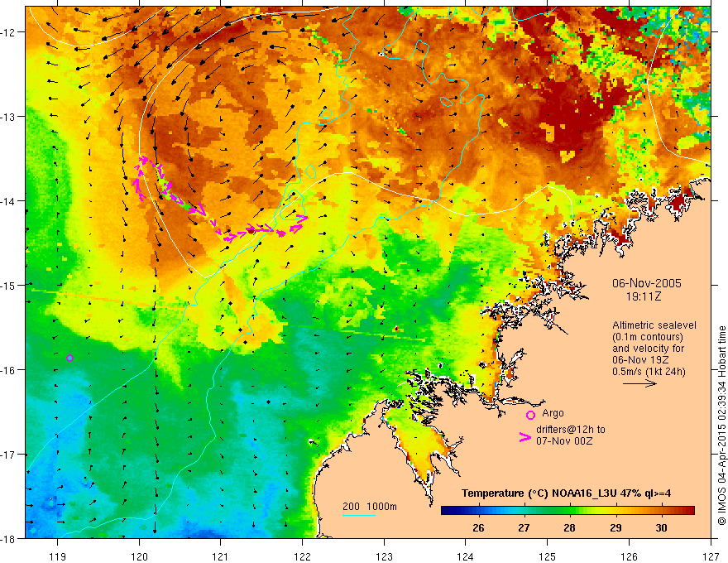This screenshot has width=728, height=563.
Task: Click the IMOS copyright timestamp text
Action: point(721,425)
